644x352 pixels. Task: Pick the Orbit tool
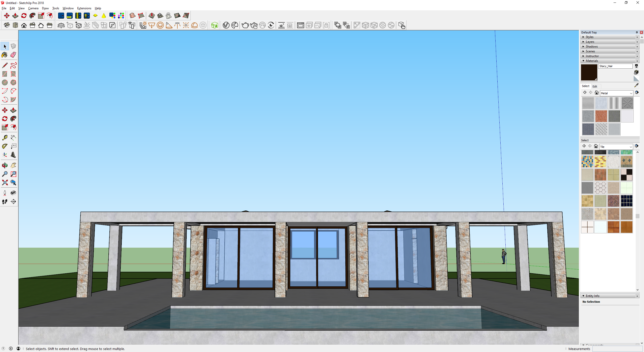pos(5,165)
